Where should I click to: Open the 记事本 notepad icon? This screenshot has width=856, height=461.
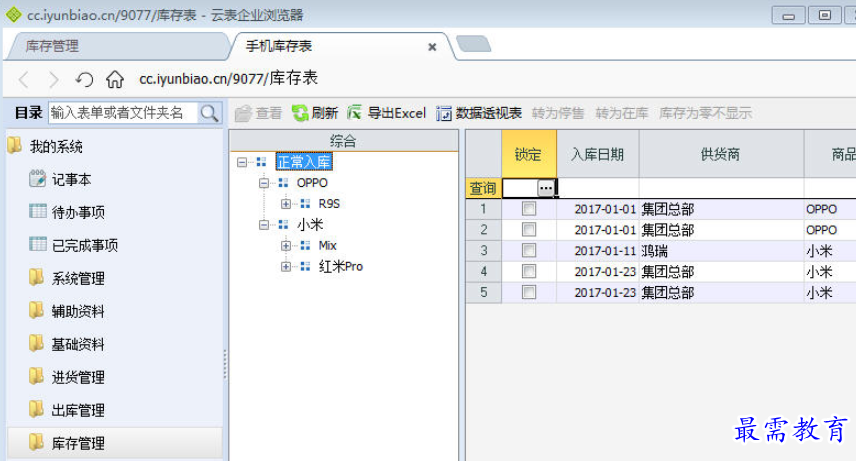point(37,179)
